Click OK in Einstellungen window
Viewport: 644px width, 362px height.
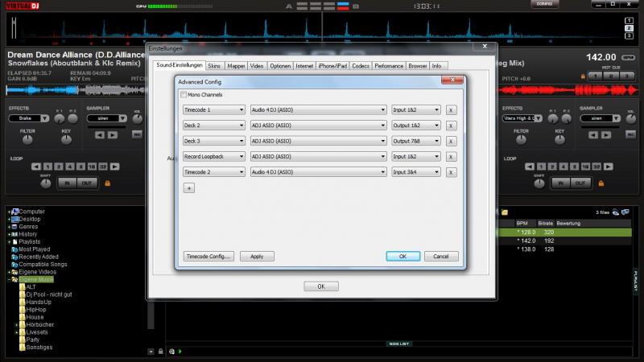coord(321,286)
